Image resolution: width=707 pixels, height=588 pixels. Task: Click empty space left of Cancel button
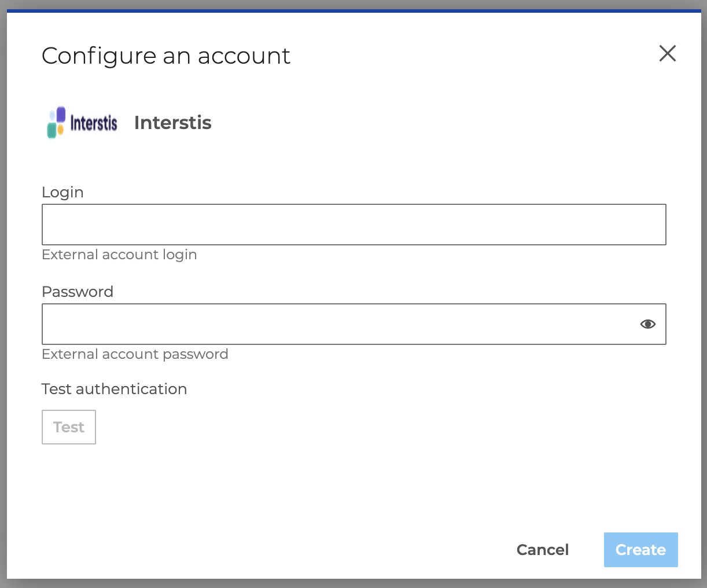pos(347,550)
